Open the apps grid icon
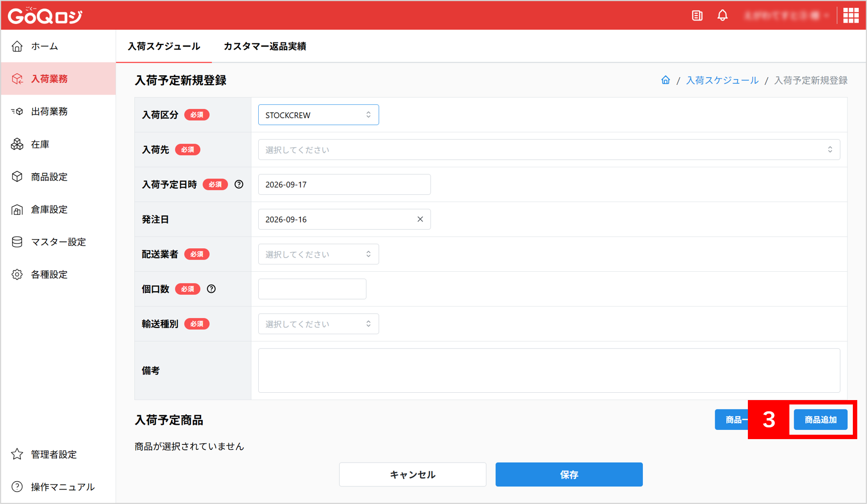Image resolution: width=867 pixels, height=504 pixels. [851, 16]
